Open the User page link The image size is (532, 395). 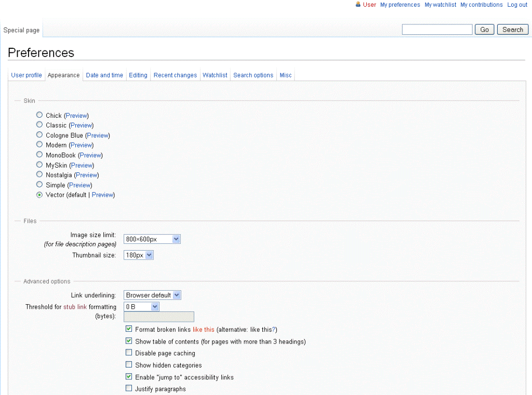369,5
